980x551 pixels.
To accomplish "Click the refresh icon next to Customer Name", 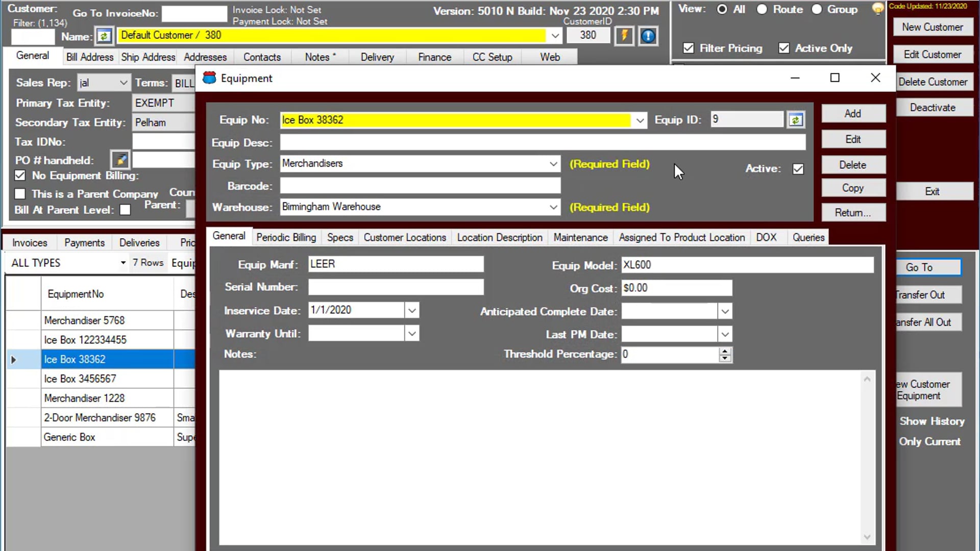I will [104, 36].
